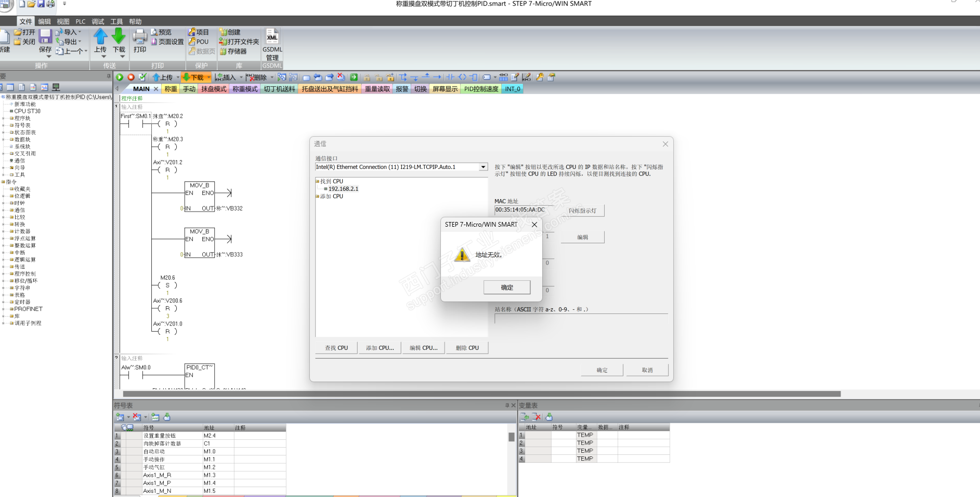Image resolution: width=980 pixels, height=497 pixels.
Task: Click the Project protection key icon
Action: coord(192,32)
